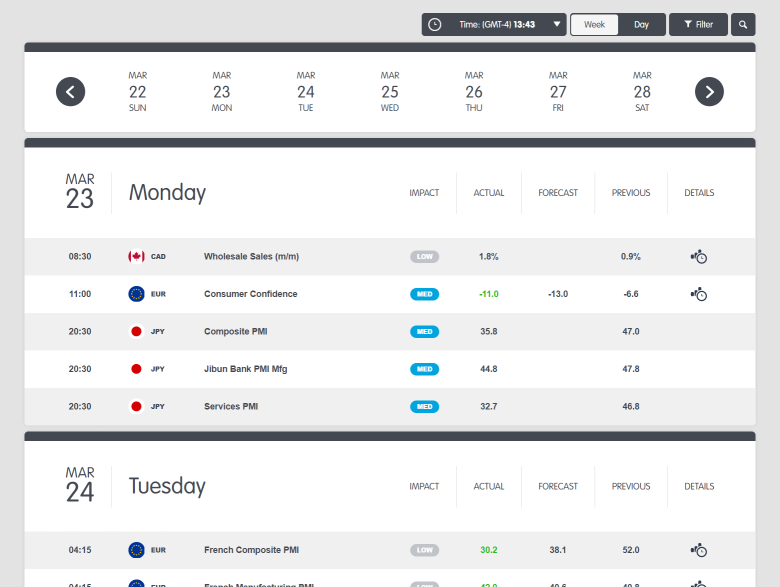Click the clock icon beside Time
The width and height of the screenshot is (780, 587).
point(435,24)
